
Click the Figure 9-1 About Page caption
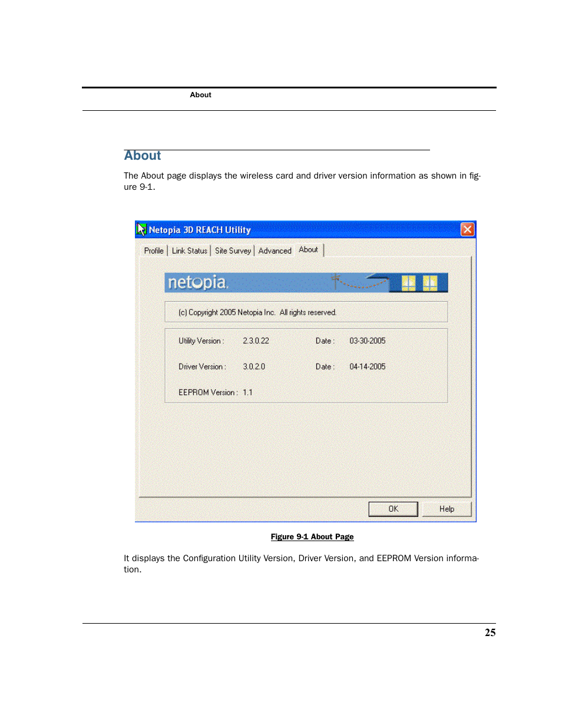click(312, 536)
